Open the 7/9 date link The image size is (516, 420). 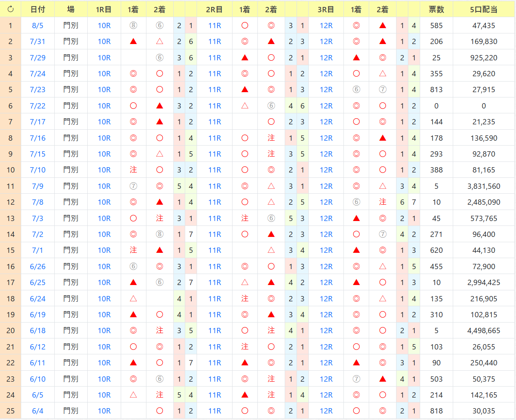click(x=38, y=186)
